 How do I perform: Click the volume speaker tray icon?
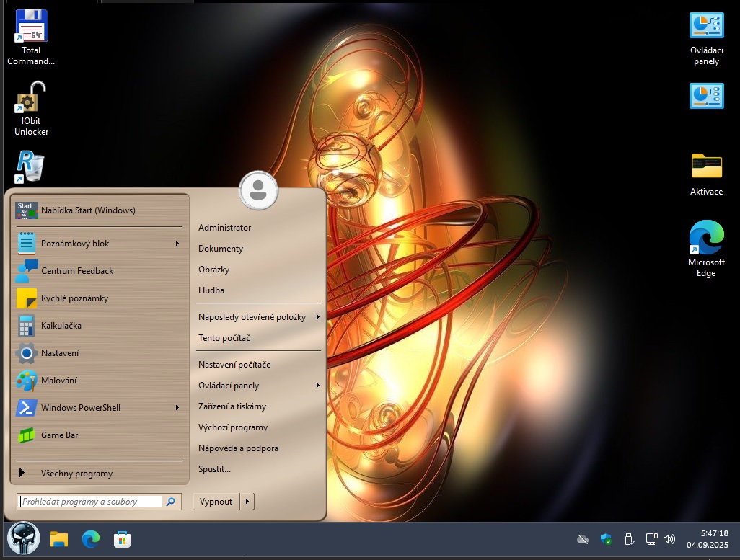click(x=669, y=539)
